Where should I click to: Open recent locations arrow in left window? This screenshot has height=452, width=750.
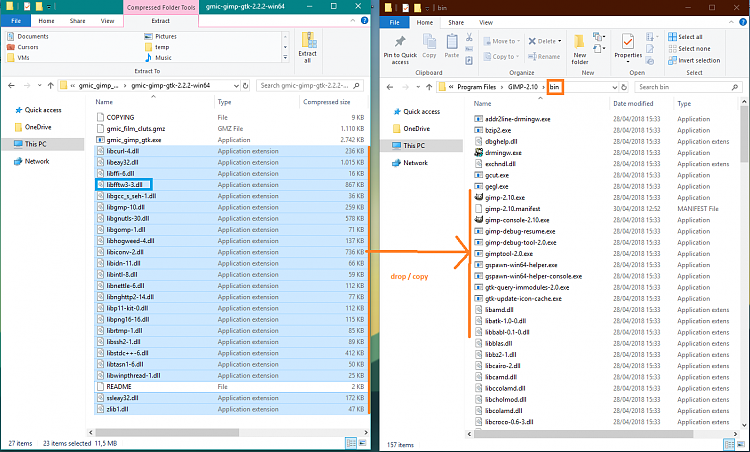40,86
